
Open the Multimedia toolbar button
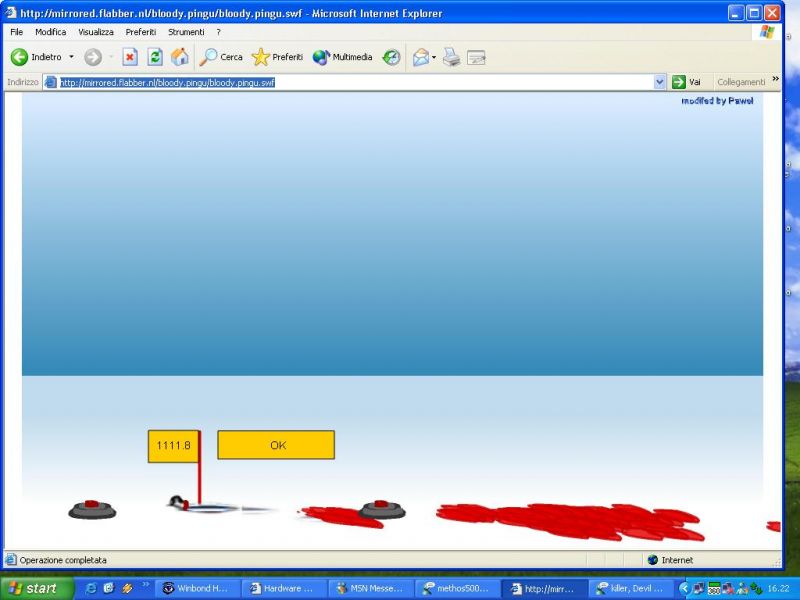pyautogui.click(x=342, y=57)
